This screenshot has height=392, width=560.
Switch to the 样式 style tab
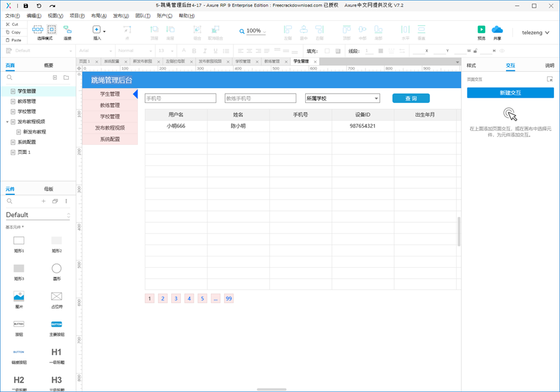[471, 65]
